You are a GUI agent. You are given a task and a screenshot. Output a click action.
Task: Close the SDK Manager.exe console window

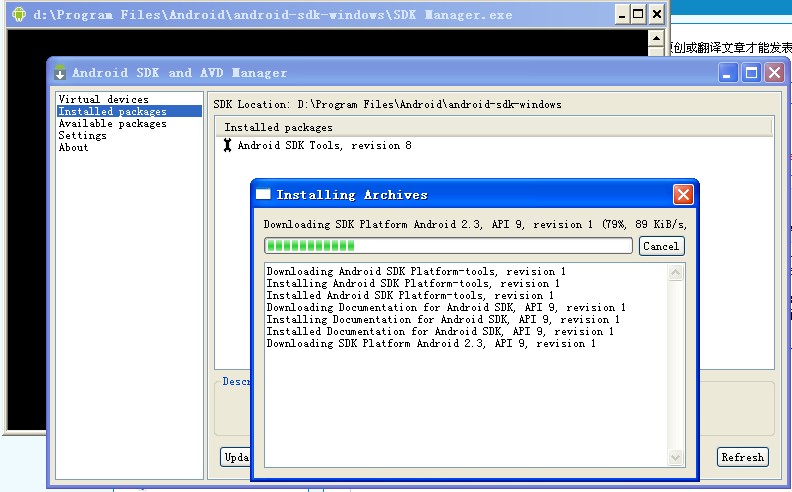[656, 14]
